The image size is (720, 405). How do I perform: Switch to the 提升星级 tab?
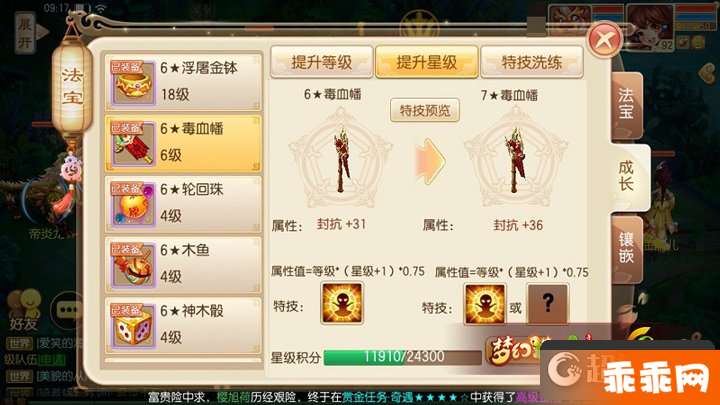427,62
